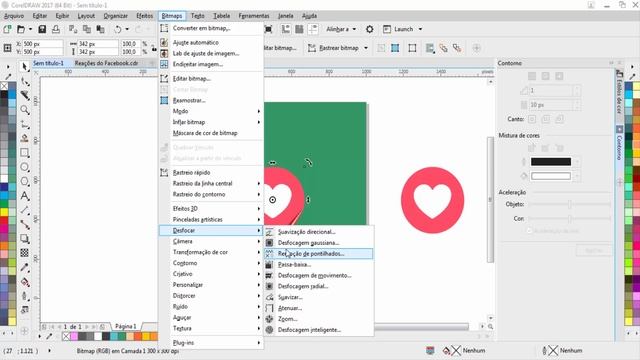640x360 pixels.
Task: Click black color swatch in Mistura de cores
Action: 551,162
